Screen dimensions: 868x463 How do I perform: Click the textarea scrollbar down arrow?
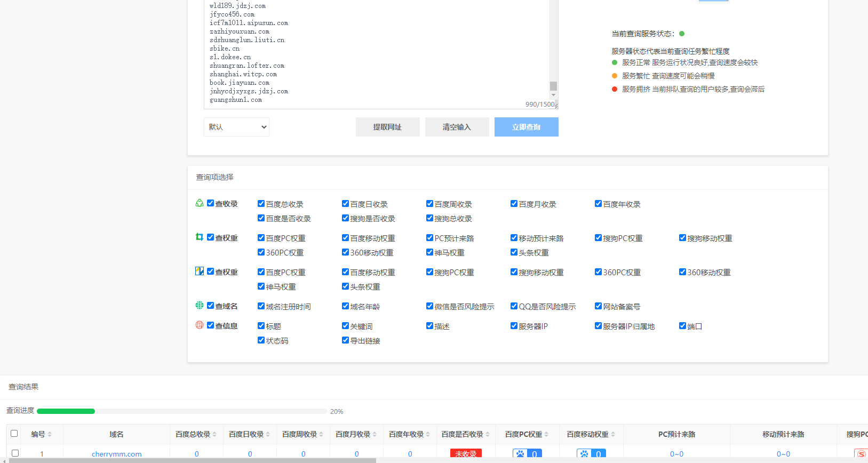point(554,95)
